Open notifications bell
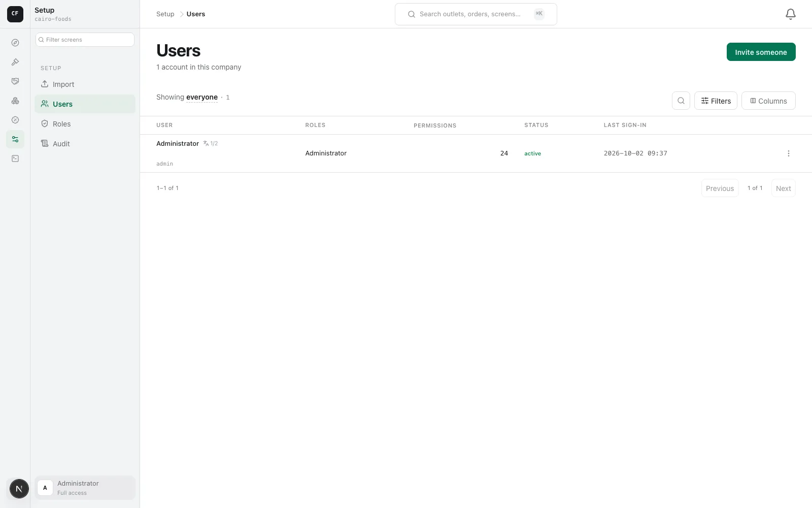 790,14
